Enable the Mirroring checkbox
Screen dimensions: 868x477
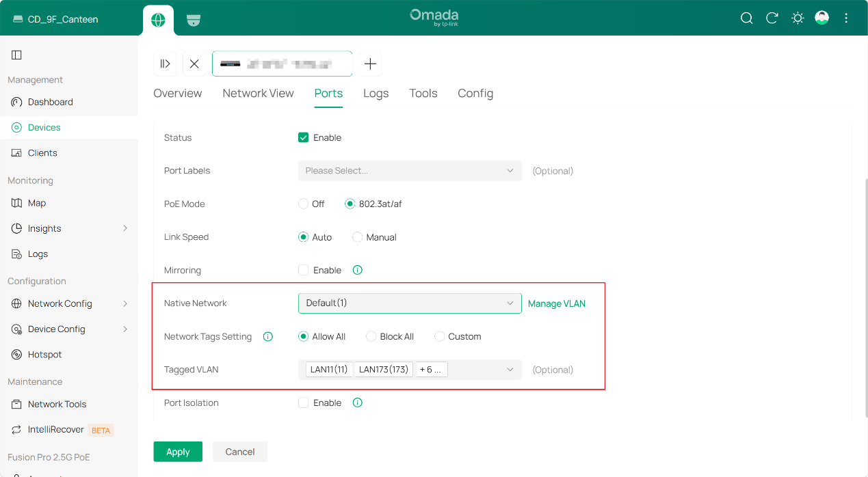[x=304, y=270]
